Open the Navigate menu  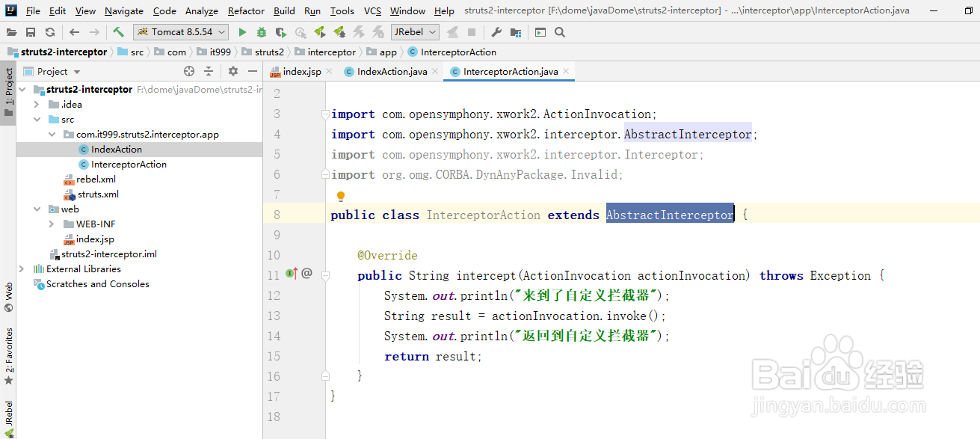point(124,10)
